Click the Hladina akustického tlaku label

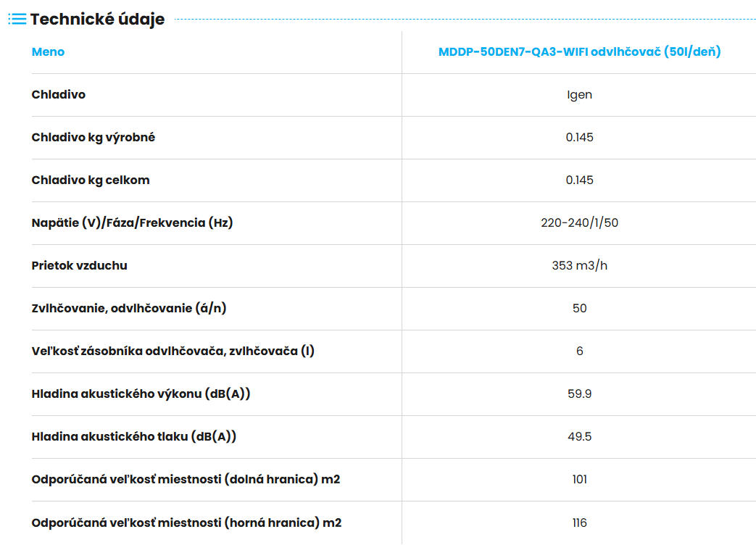point(134,436)
